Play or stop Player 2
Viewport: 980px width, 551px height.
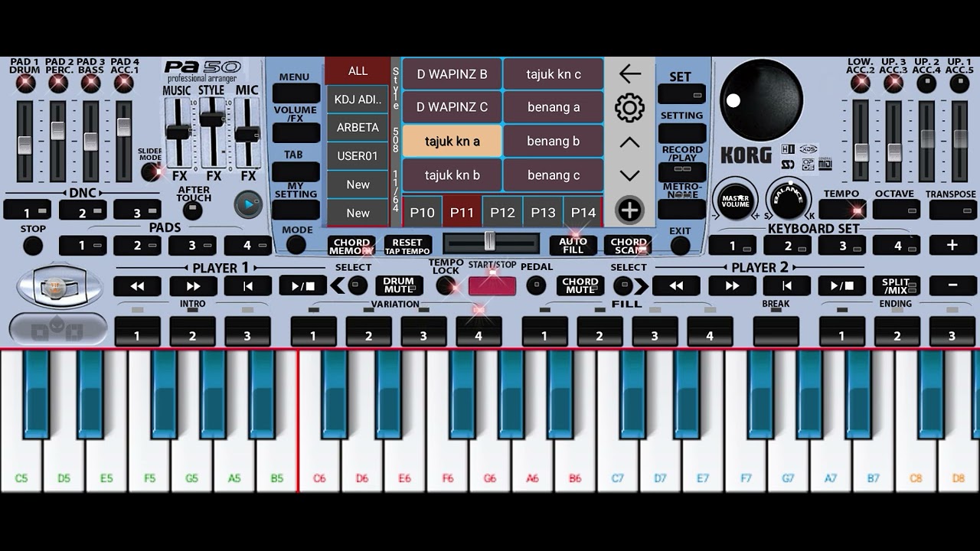tap(842, 286)
